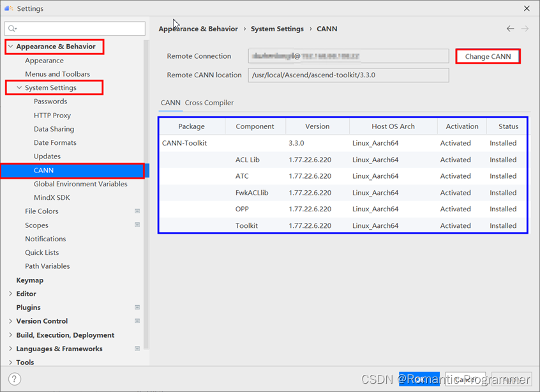Click the Remote Connection field
The image size is (540, 392).
click(x=348, y=56)
